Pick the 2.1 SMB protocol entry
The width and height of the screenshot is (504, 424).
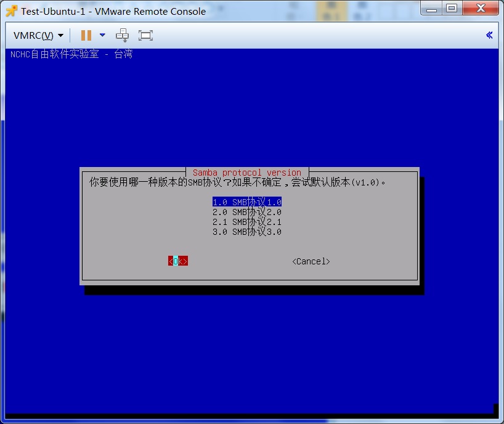pyautogui.click(x=246, y=222)
